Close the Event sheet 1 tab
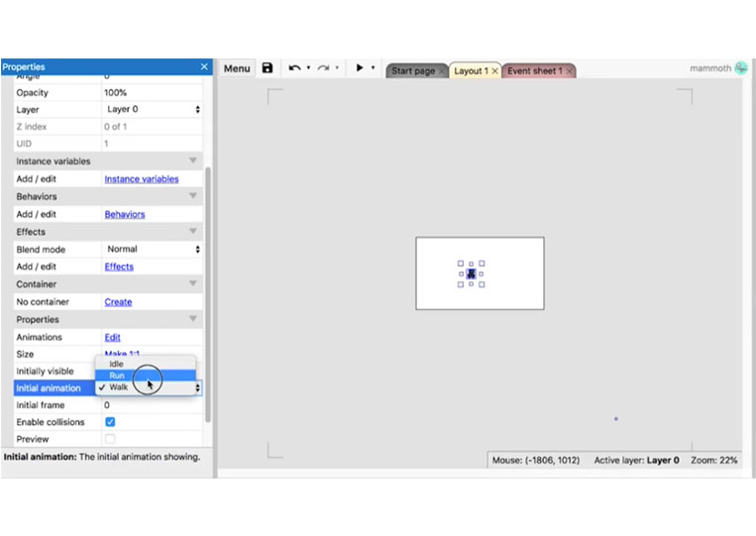Image resolution: width=756 pixels, height=536 pixels. point(570,71)
